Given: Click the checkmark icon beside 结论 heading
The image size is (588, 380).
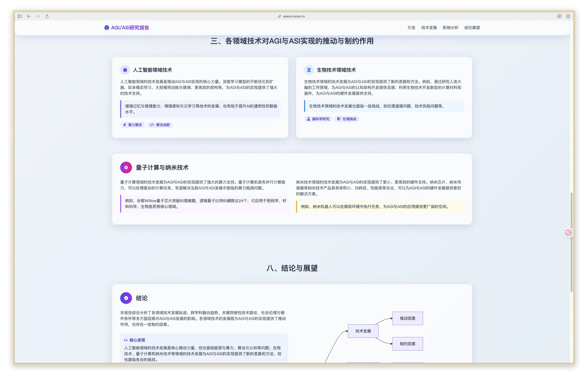Looking at the screenshot, I should (x=126, y=298).
